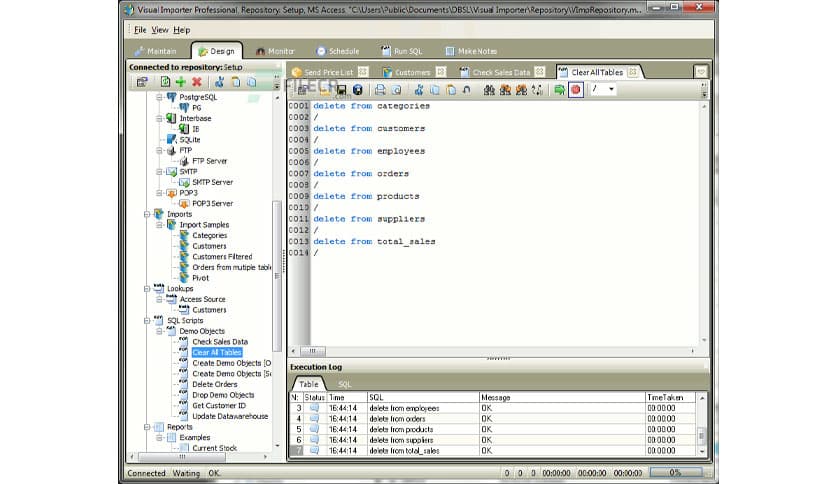
Task: Click the print preview icon in editor toolbar
Action: 396,90
